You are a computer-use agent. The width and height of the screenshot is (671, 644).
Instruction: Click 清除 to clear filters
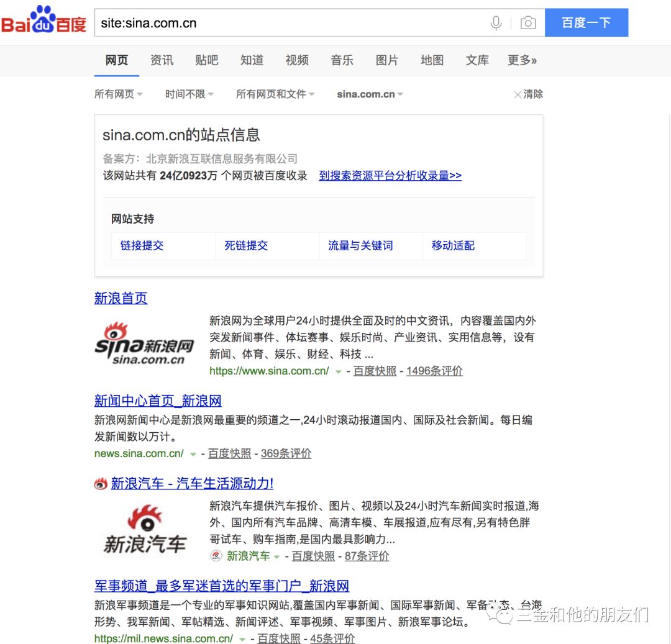pyautogui.click(x=533, y=94)
